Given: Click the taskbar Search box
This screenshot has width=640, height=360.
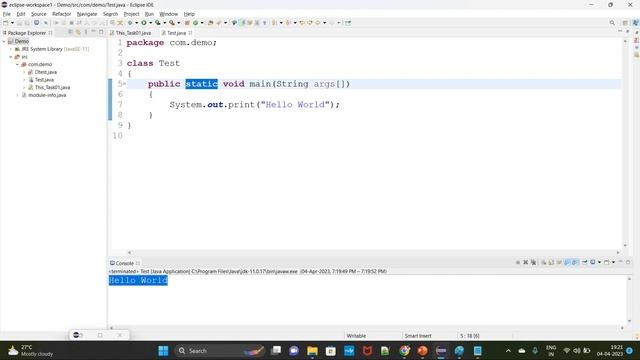Looking at the screenshot, I should (220, 351).
